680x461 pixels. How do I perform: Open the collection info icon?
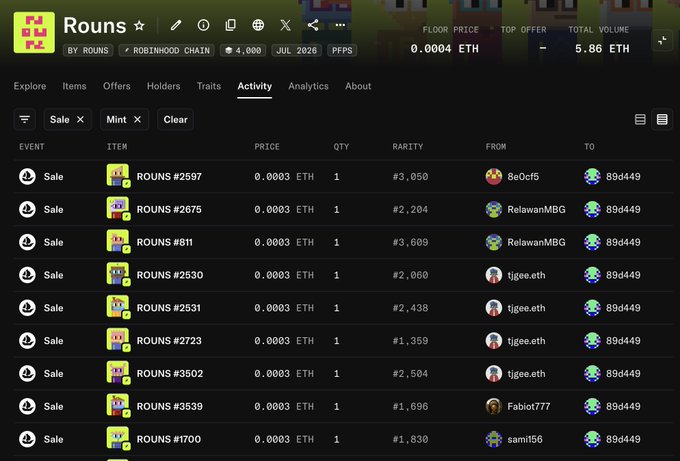203,25
